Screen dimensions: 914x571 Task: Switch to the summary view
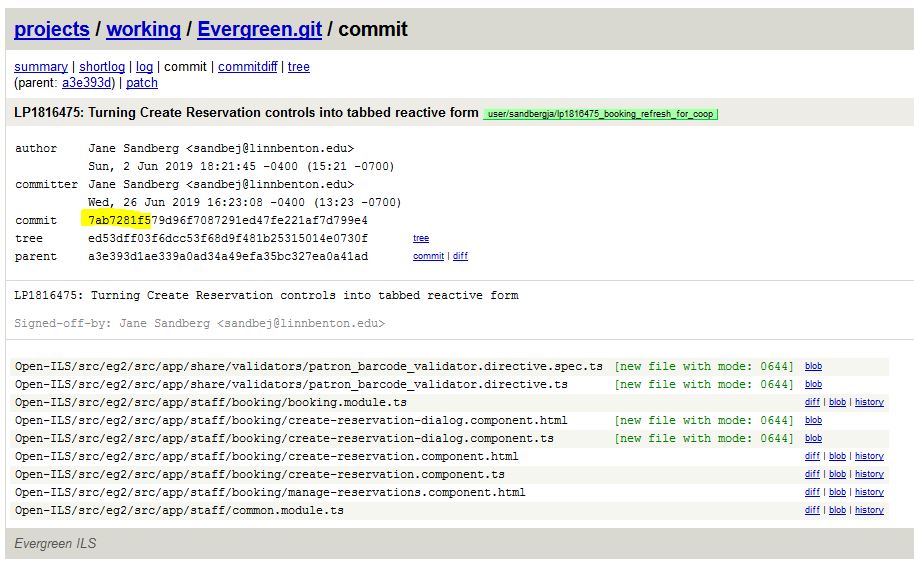click(x=41, y=67)
